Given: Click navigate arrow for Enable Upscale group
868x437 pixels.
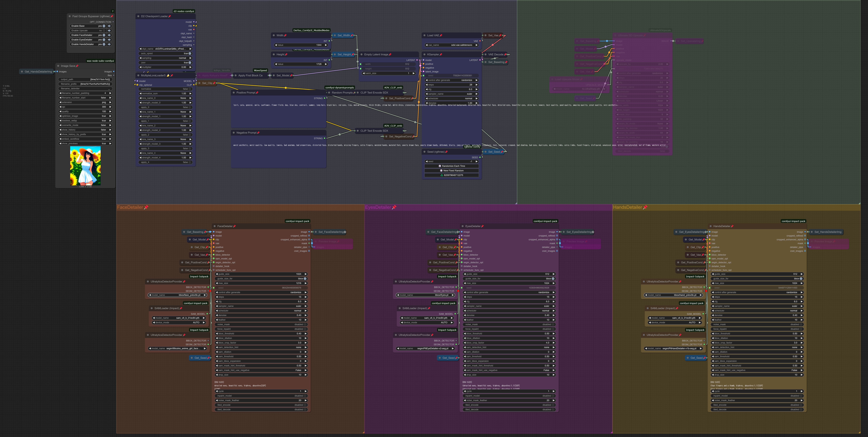Looking at the screenshot, I should click(109, 30).
